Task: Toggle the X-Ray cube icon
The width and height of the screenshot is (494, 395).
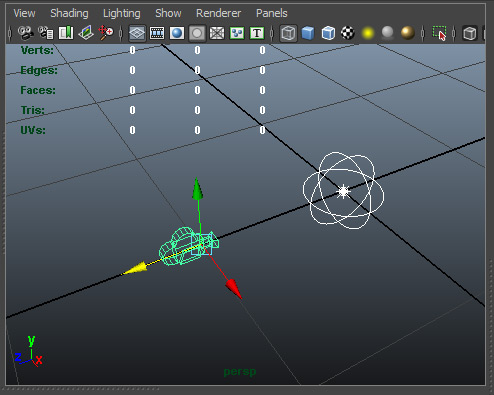Action: click(x=470, y=33)
